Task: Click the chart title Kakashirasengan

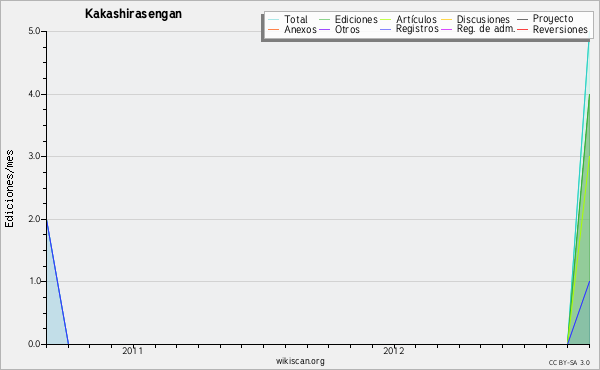Action: (133, 14)
